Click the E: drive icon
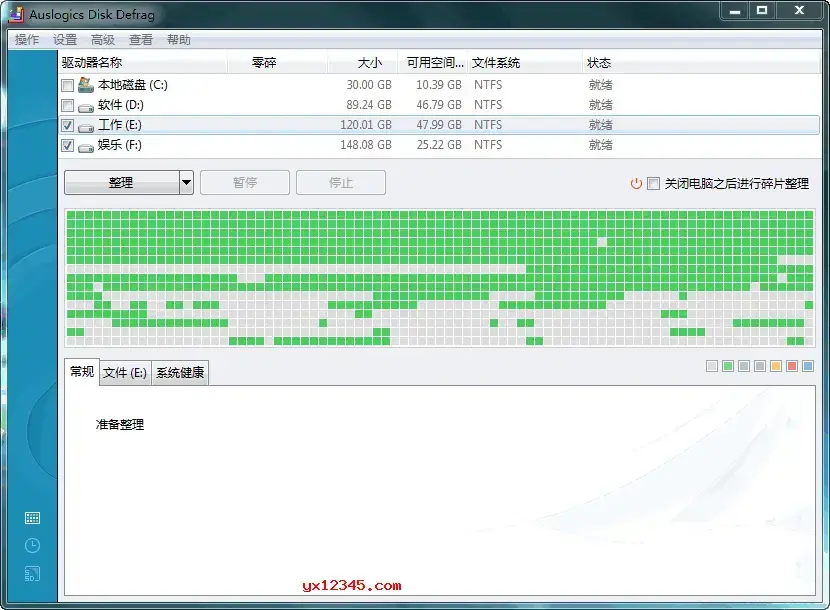 86,127
